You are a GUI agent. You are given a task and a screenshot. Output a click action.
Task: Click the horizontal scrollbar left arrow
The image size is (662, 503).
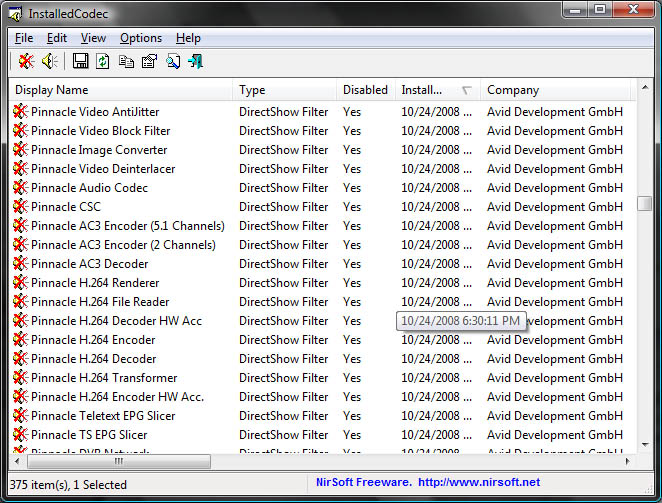coord(17,461)
